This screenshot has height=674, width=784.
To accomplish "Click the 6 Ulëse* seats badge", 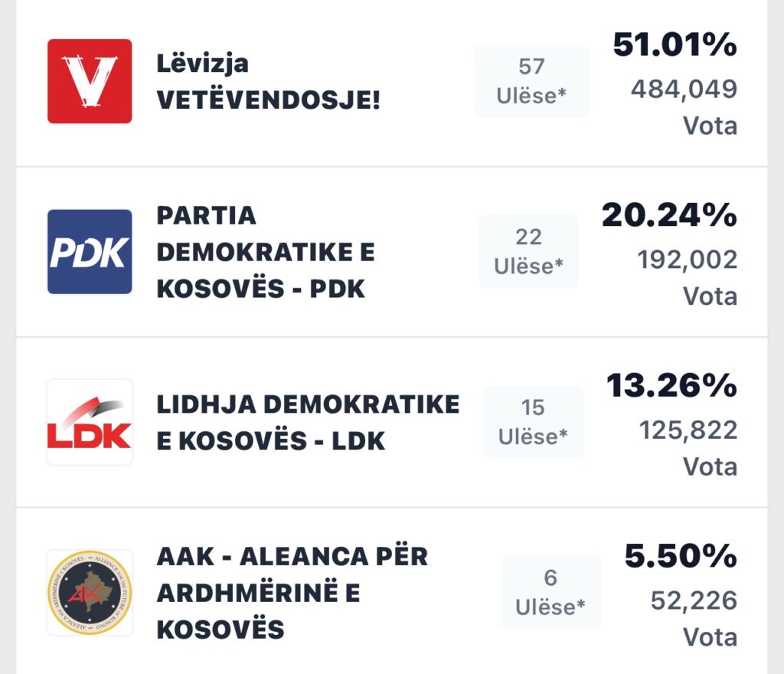I will (x=550, y=592).
